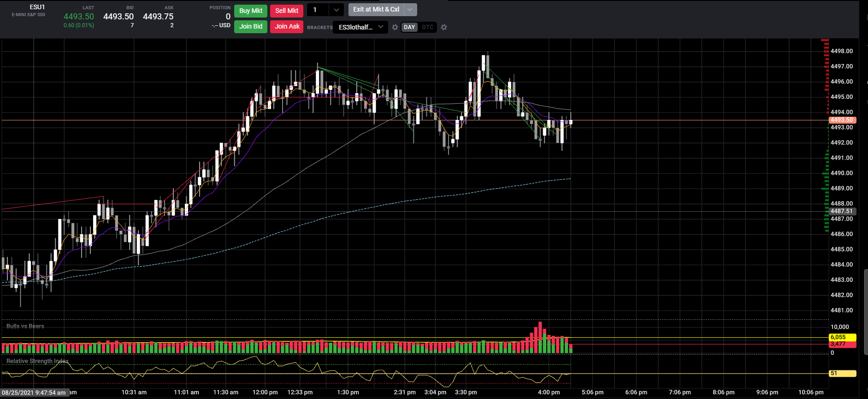Click the crosshair timestamp 08/25/2021 9:47:54 am
The width and height of the screenshot is (868, 399).
pyautogui.click(x=34, y=393)
